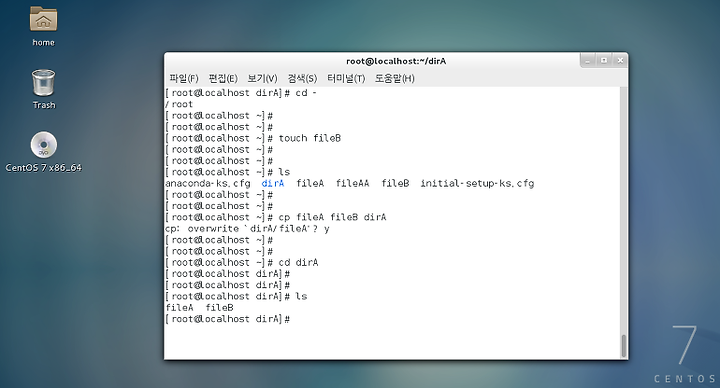Open the 터미널(T) menu
Viewport: 720px width, 388px height.
tap(346, 79)
